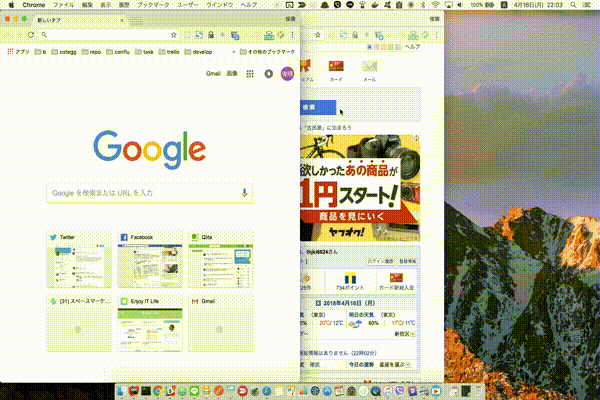Click the Yahoo Mail (メール) icon
Image resolution: width=600 pixels, height=400 pixels.
(x=370, y=69)
